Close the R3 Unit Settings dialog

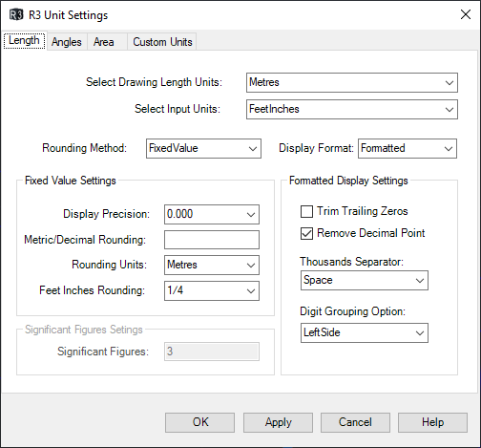click(466, 14)
